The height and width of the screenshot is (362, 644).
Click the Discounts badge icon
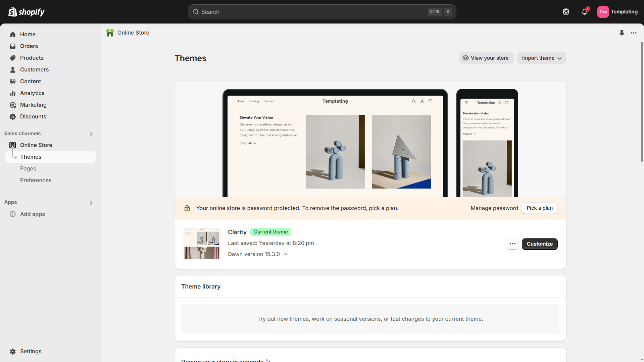point(13,117)
